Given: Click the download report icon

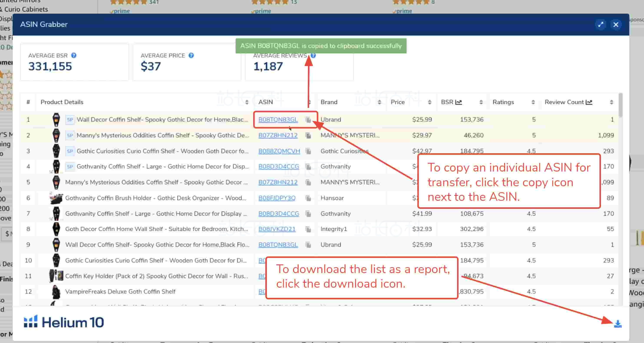Looking at the screenshot, I should [618, 324].
